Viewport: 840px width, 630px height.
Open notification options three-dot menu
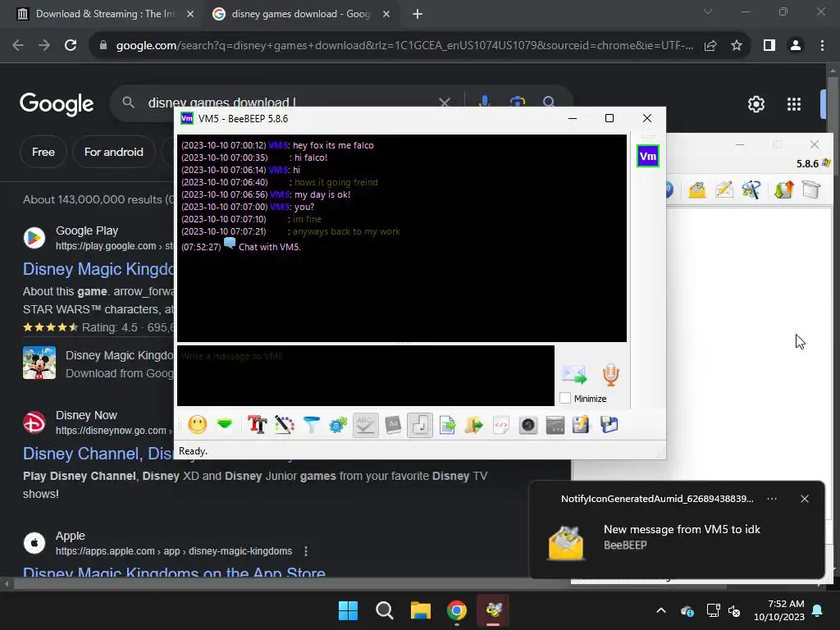[x=772, y=499]
